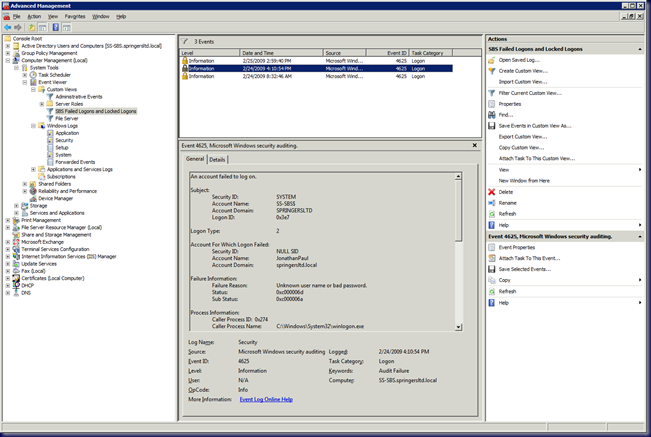Click the red Delete X icon
Viewport: 651px width, 437px height.
coord(491,191)
